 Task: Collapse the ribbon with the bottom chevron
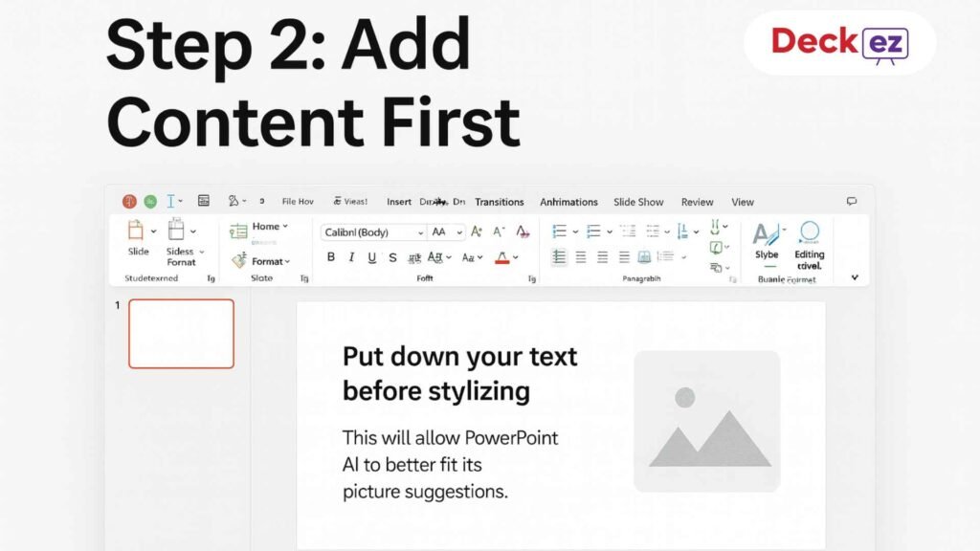click(x=855, y=277)
